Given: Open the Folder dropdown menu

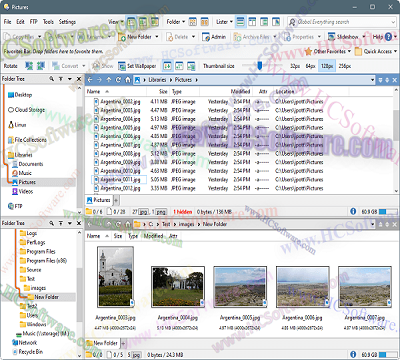Looking at the screenshot, I should [x=175, y=22].
